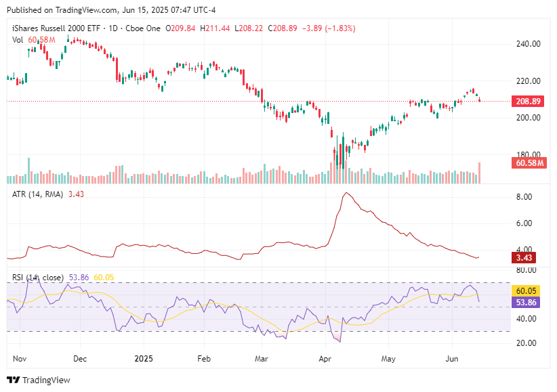Click the close value C208.89
557x392 pixels.
(x=283, y=28)
